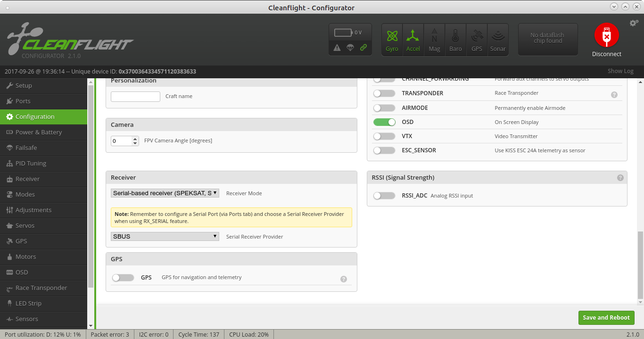
Task: Open the LED Strip tab
Action: point(43,303)
